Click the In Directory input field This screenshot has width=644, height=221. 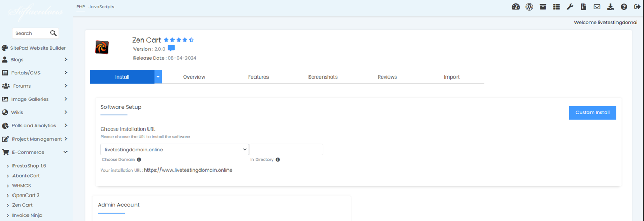click(286, 149)
